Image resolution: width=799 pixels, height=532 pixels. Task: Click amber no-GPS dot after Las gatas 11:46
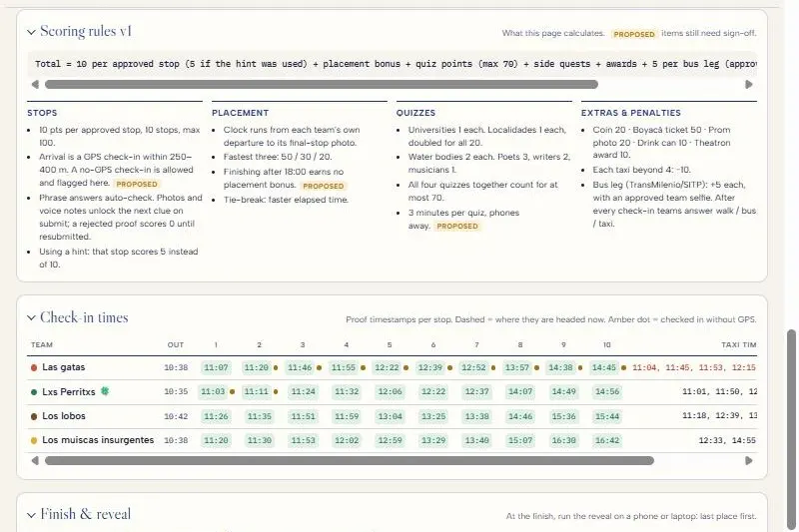(x=319, y=367)
